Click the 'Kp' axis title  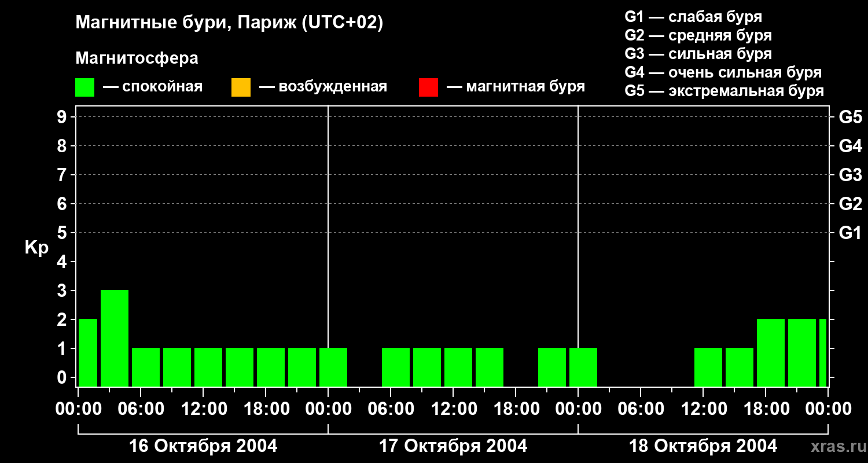[36, 248]
